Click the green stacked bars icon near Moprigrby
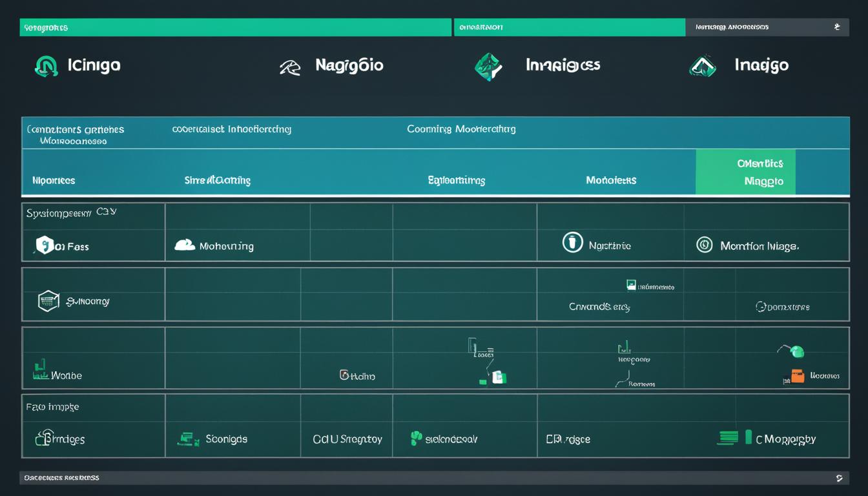Image resolution: width=868 pixels, height=496 pixels. click(728, 438)
